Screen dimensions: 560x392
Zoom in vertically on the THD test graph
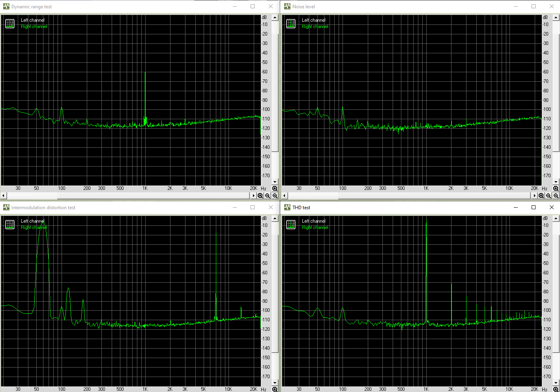point(556,389)
